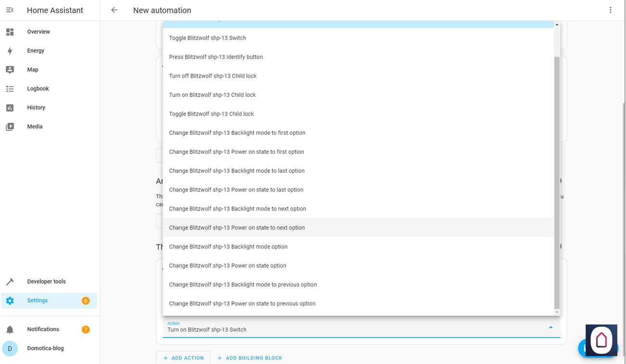The width and height of the screenshot is (626, 364).
Task: Open Developer tools hammer icon
Action: click(10, 282)
